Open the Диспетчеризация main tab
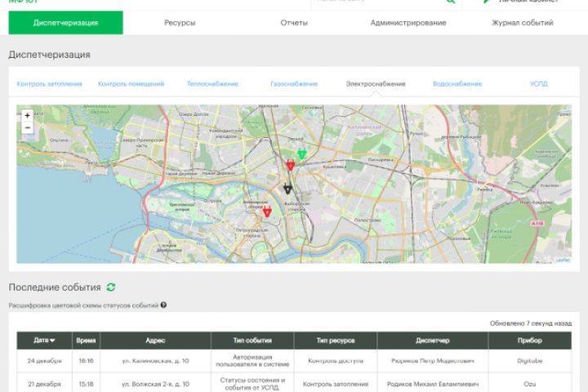 [65, 23]
